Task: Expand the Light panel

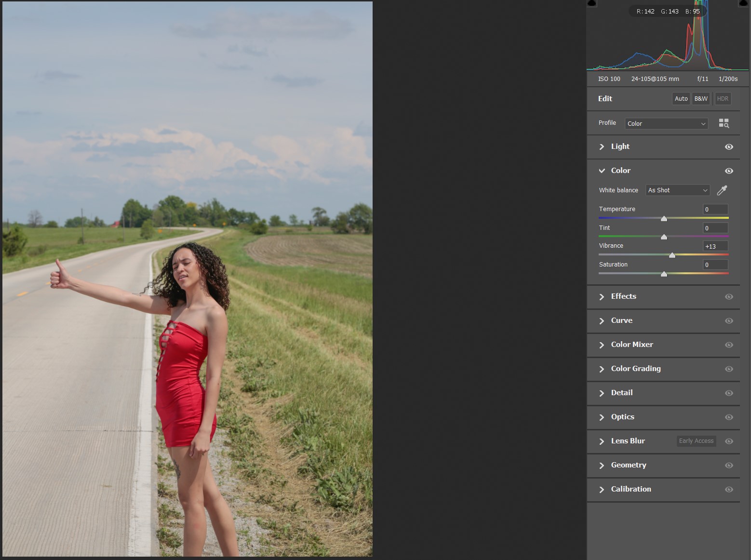Action: point(602,147)
